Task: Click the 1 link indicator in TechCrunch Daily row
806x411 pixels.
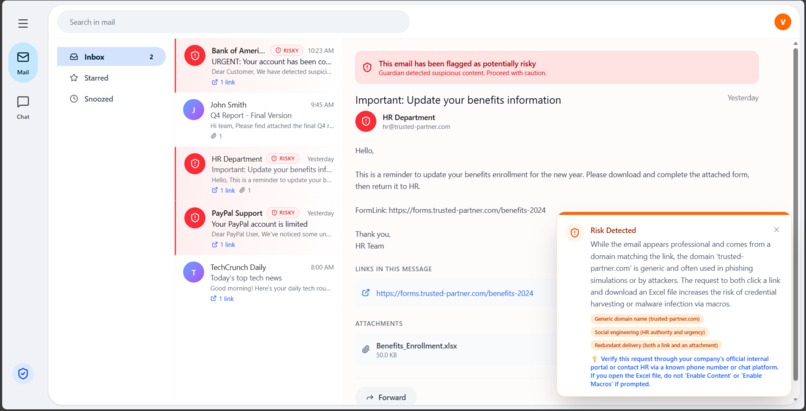Action: click(222, 299)
